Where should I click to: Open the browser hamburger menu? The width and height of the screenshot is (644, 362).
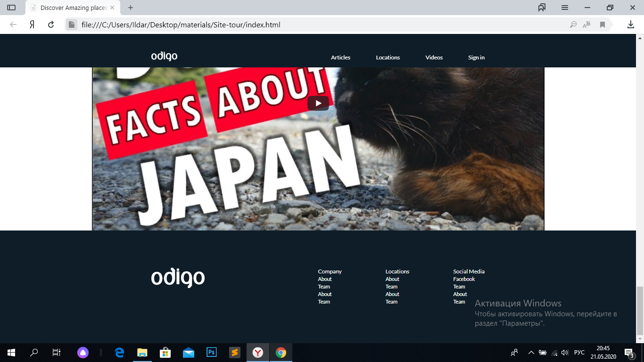tap(565, 8)
